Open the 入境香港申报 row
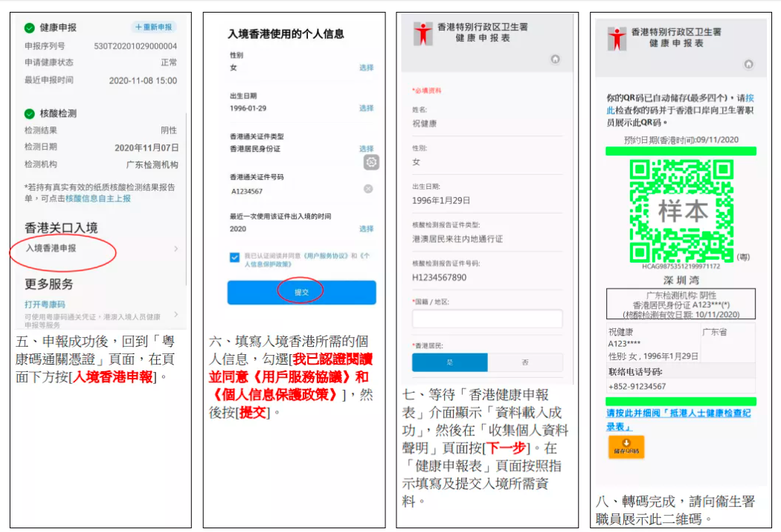781x532 pixels. click(x=101, y=248)
